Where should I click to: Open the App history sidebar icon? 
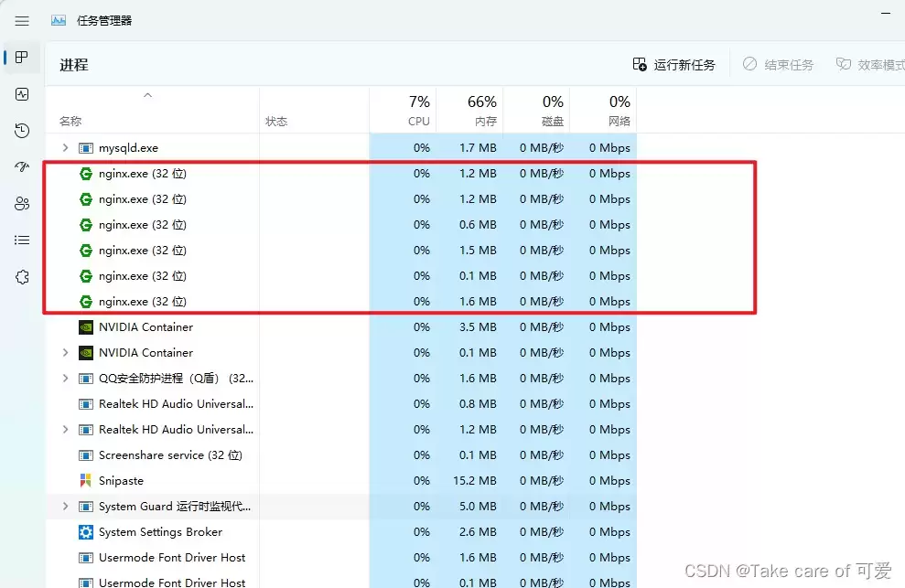click(22, 131)
